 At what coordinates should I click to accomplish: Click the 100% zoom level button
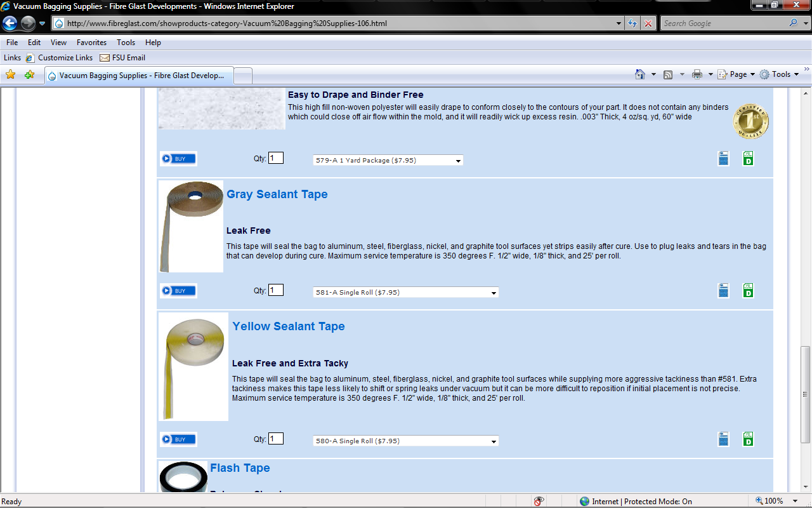click(768, 501)
